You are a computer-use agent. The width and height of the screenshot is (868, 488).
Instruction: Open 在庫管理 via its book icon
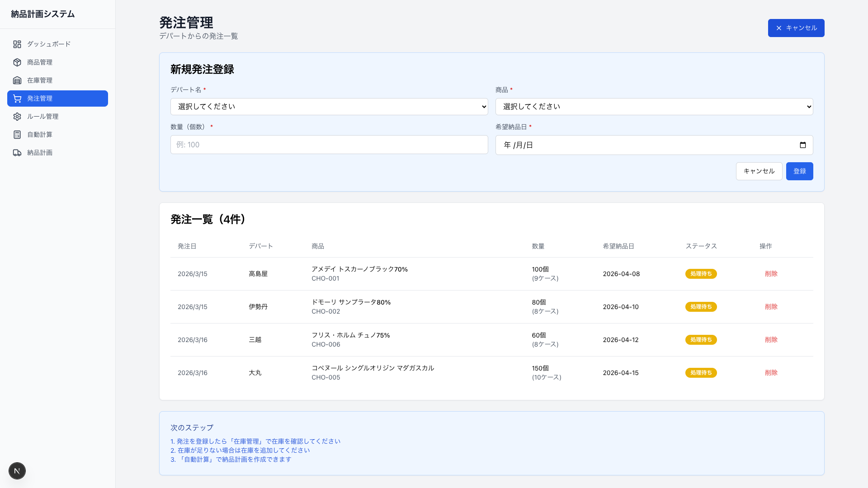pyautogui.click(x=17, y=80)
